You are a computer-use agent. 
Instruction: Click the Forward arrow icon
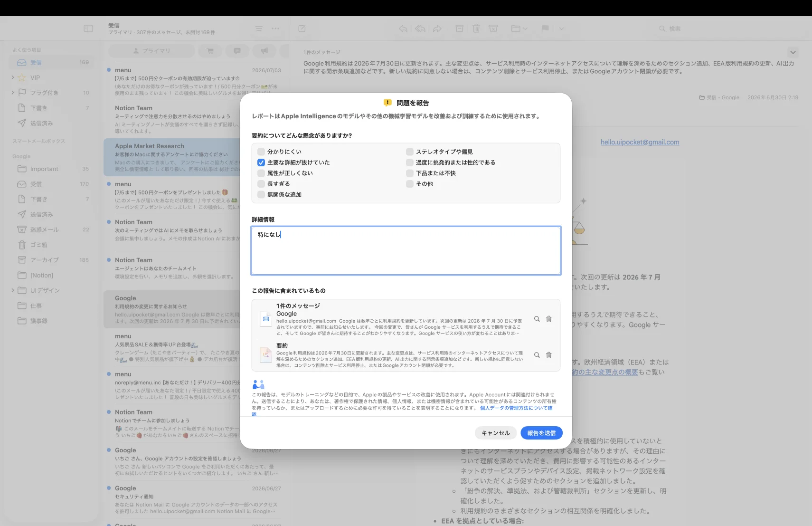coord(437,29)
